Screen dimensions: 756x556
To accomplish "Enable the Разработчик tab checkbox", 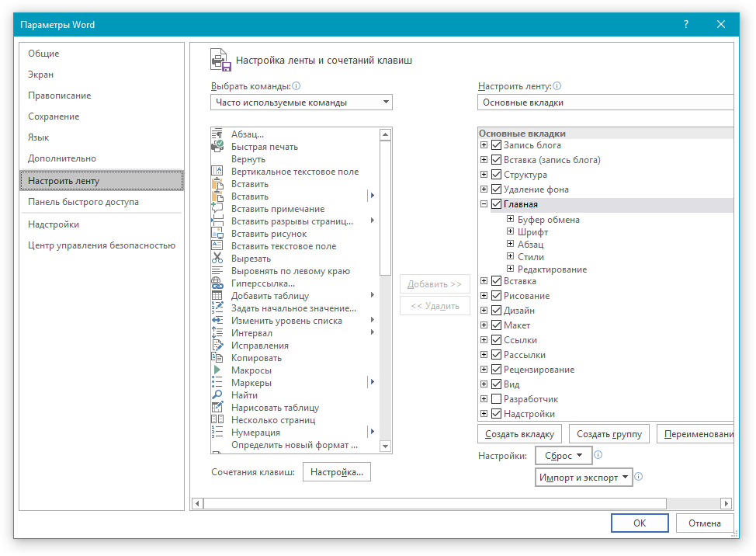I will (497, 399).
